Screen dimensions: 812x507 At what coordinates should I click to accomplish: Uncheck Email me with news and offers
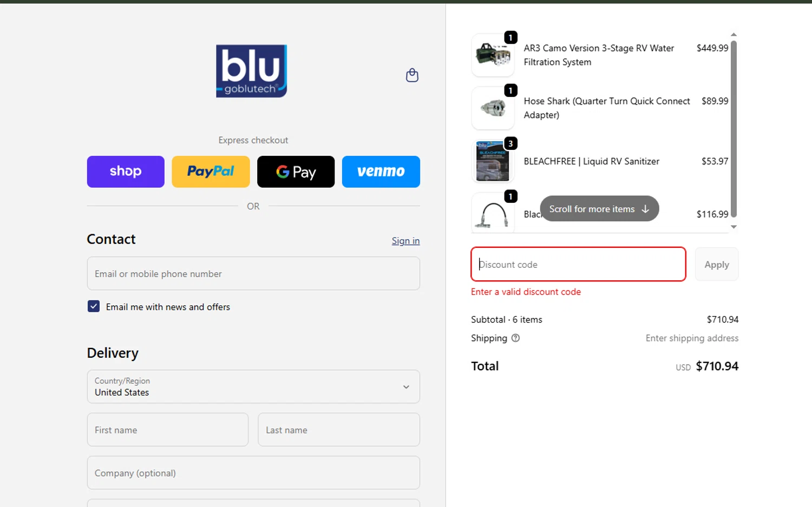pyautogui.click(x=94, y=306)
